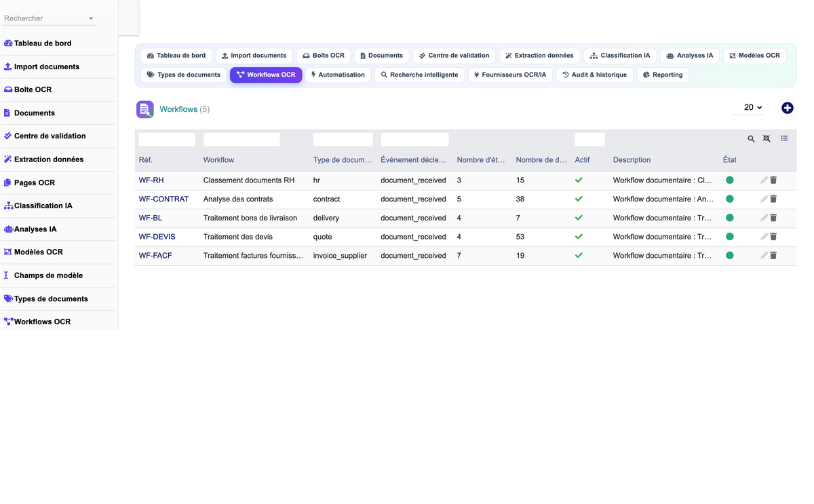Viewport: 814px width, 504px height.
Task: Open the Rechercher sidebar search dropdown
Action: [49, 18]
